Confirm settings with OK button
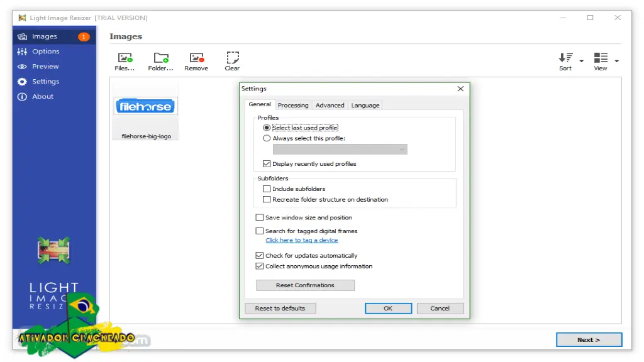The height and width of the screenshot is (362, 644). (388, 308)
